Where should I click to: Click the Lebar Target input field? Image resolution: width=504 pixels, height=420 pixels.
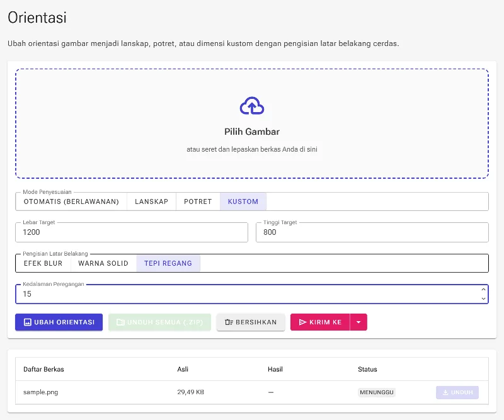click(132, 232)
